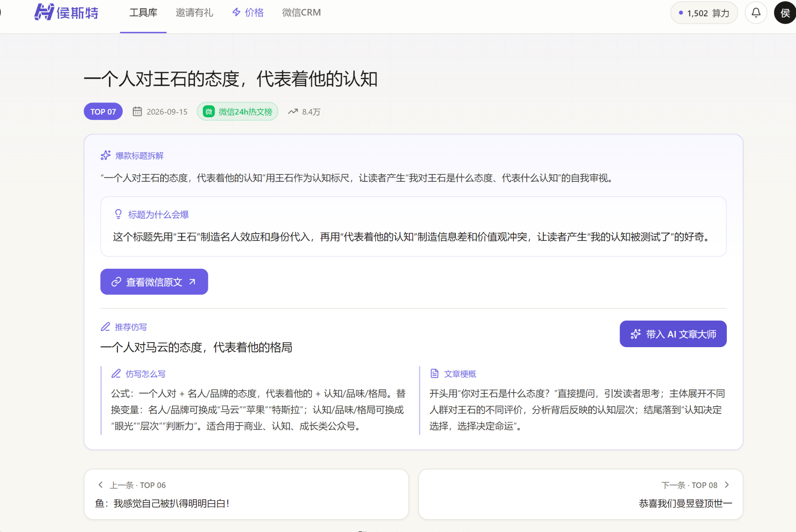Click the 微信24h热文榜 tag
The height and width of the screenshot is (532, 796).
point(237,112)
